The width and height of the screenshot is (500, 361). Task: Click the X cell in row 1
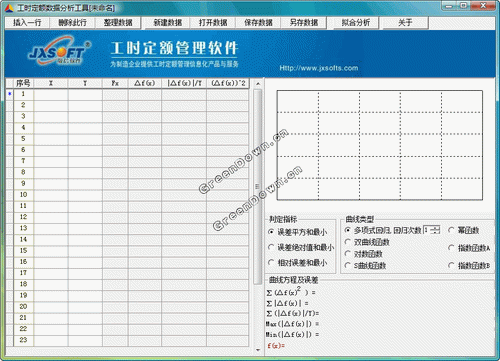(51, 94)
